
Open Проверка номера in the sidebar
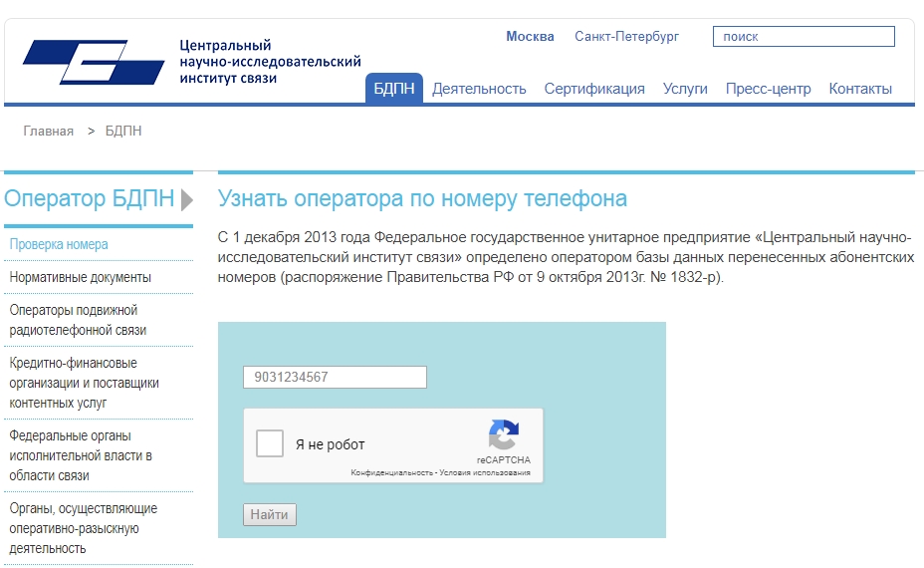pyautogui.click(x=59, y=244)
